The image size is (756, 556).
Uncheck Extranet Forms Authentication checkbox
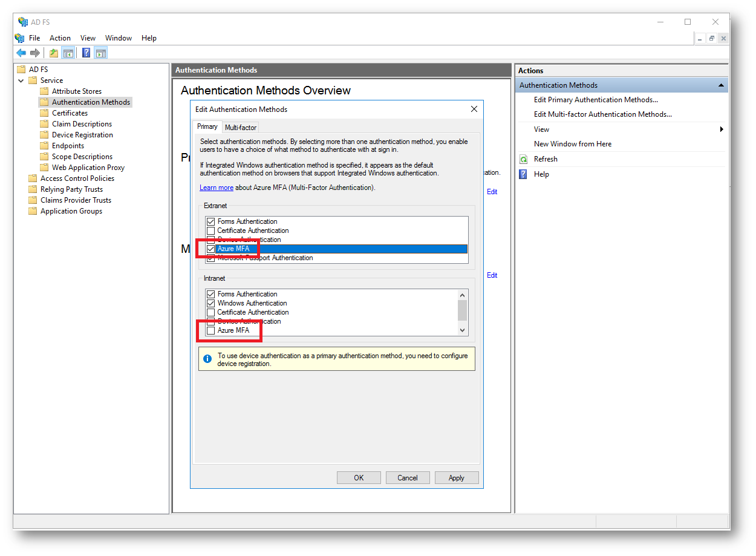pyautogui.click(x=210, y=222)
